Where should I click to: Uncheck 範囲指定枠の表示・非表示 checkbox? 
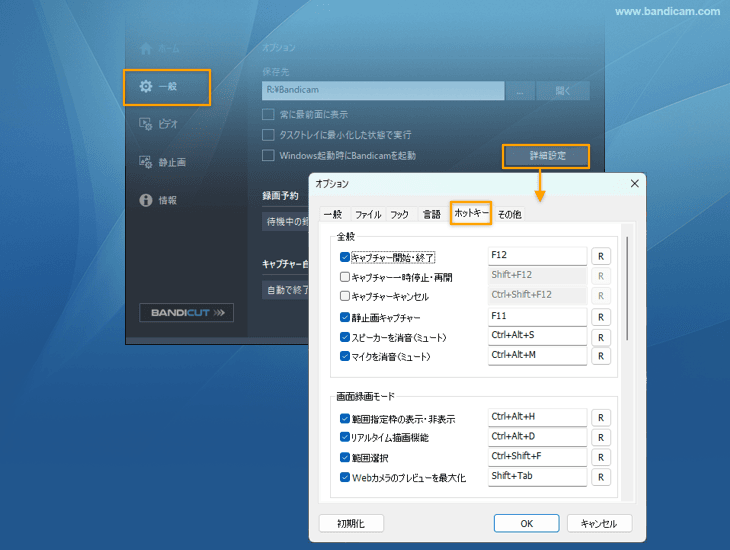[x=345, y=419]
